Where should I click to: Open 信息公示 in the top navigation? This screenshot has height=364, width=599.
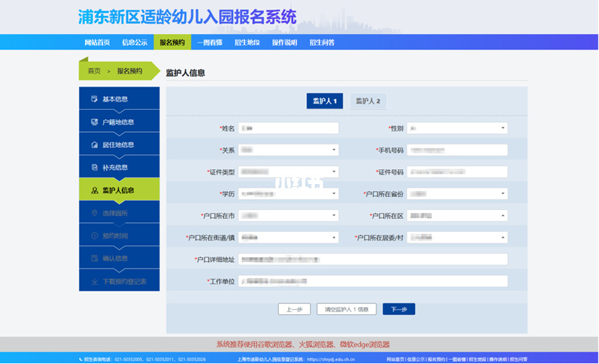point(134,42)
